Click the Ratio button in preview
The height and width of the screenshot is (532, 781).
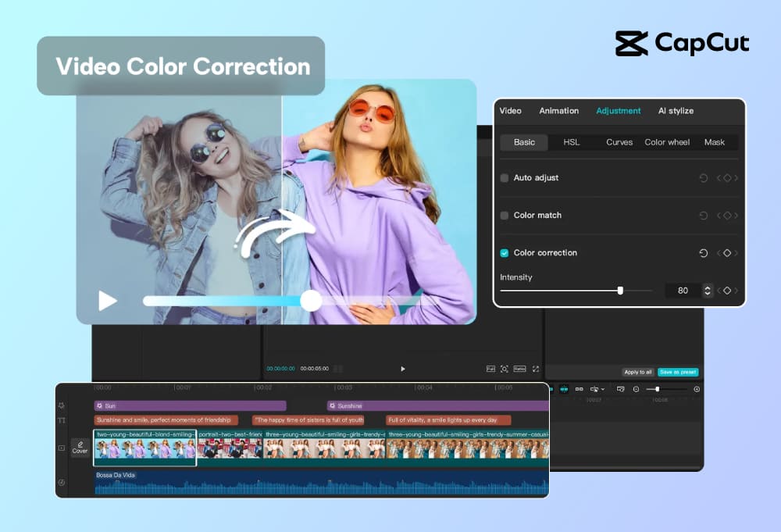[519, 369]
